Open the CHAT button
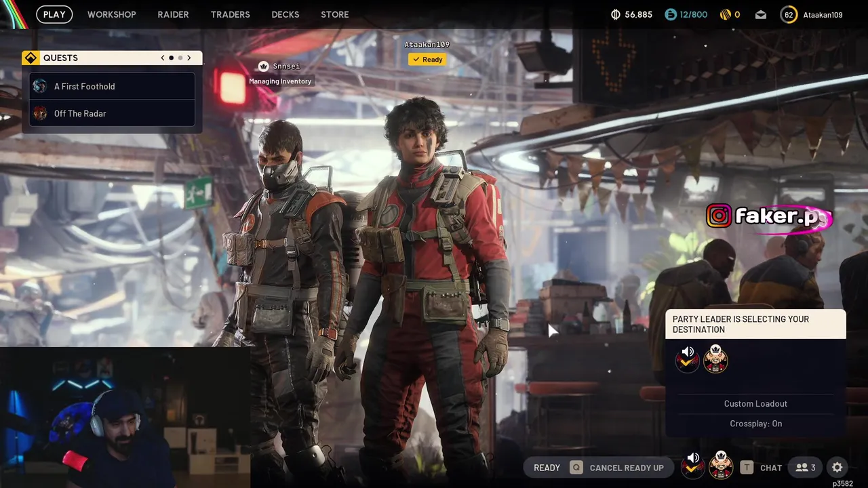This screenshot has height=488, width=868. [771, 468]
